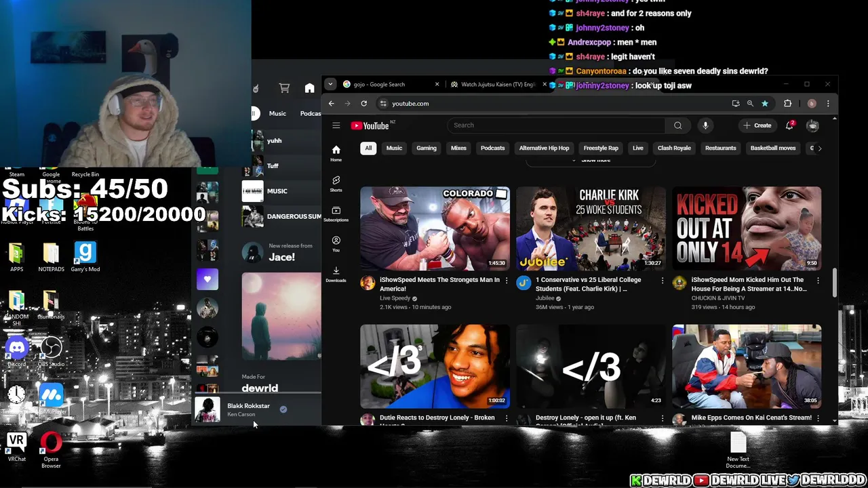Open Subscriptions in YouTube sidebar
This screenshot has width=868, height=488.
point(336,213)
